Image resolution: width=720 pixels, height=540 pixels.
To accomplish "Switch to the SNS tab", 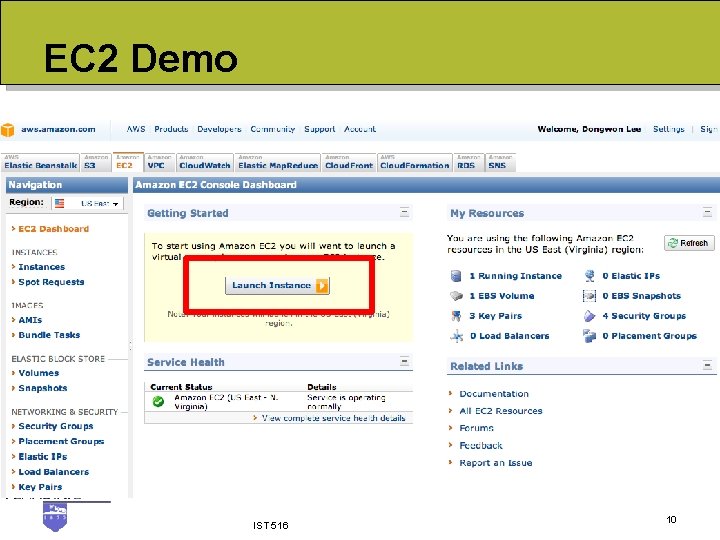I will 500,163.
